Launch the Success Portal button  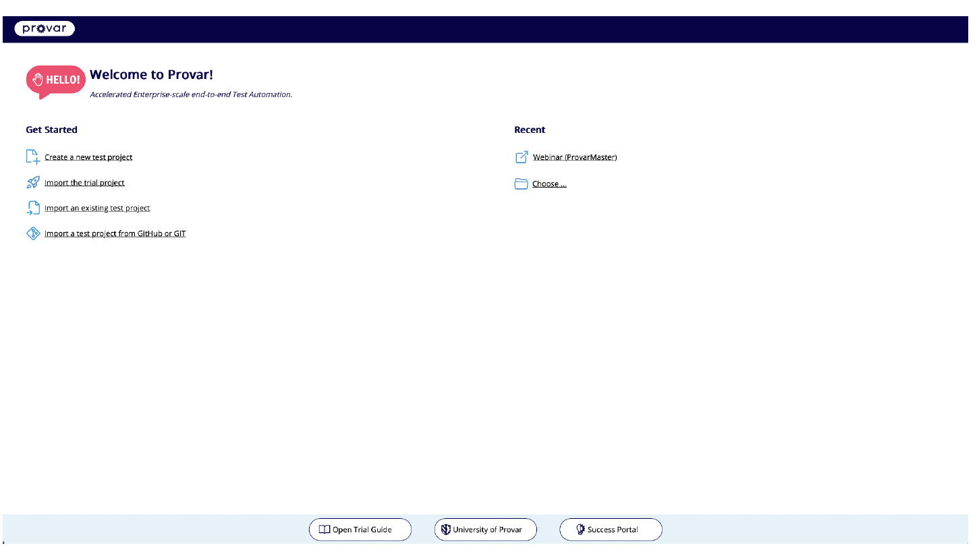click(611, 530)
